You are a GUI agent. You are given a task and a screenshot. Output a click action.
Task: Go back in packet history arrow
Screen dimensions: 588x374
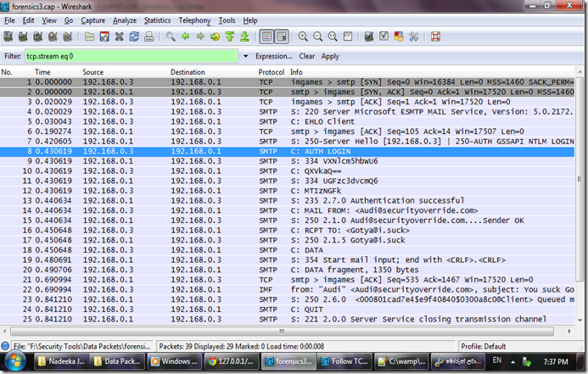coord(185,36)
